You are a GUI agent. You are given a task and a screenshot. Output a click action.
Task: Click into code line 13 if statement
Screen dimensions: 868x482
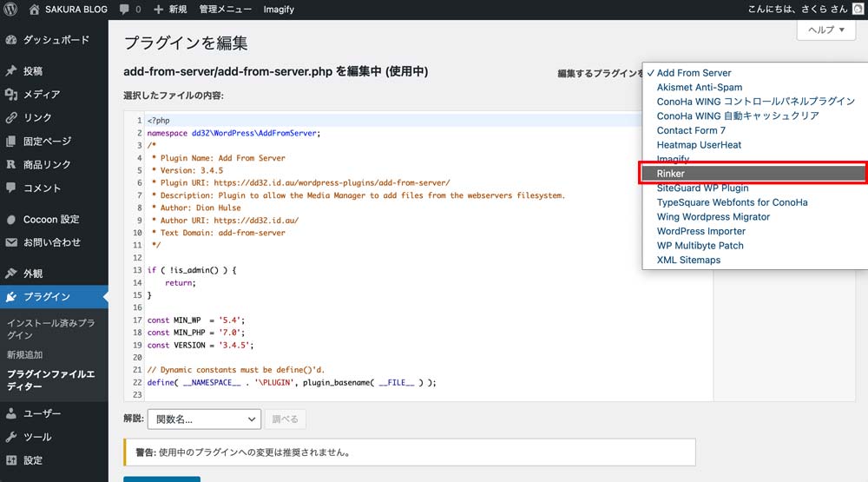click(192, 270)
